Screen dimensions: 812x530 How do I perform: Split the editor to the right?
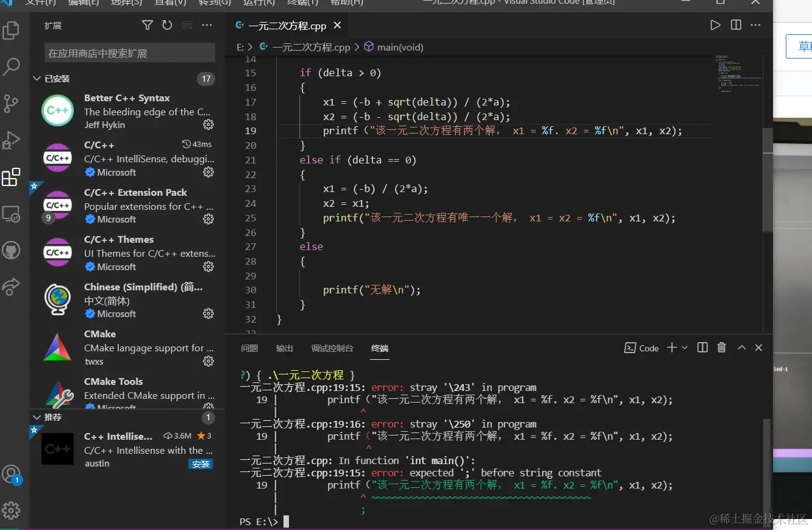(736, 26)
